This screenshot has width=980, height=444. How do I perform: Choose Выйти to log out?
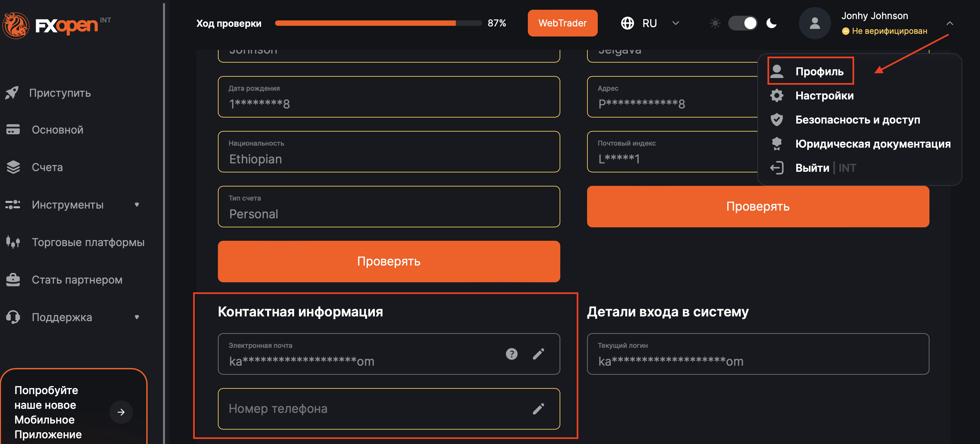click(x=812, y=168)
